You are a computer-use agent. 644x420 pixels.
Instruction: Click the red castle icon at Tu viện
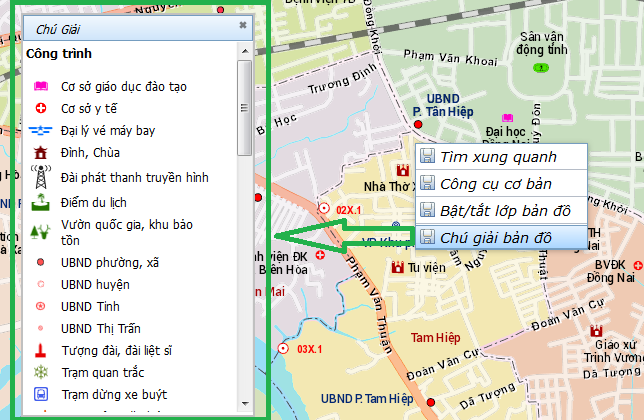[398, 267]
